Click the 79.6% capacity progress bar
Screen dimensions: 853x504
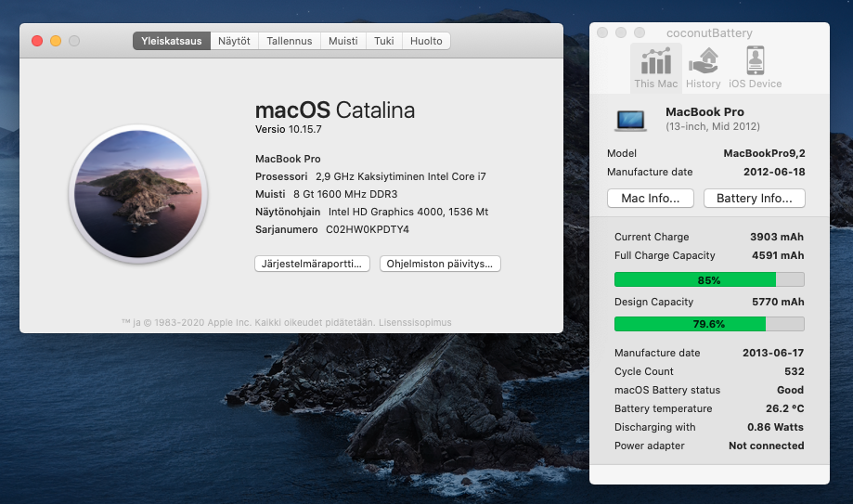pyautogui.click(x=709, y=324)
